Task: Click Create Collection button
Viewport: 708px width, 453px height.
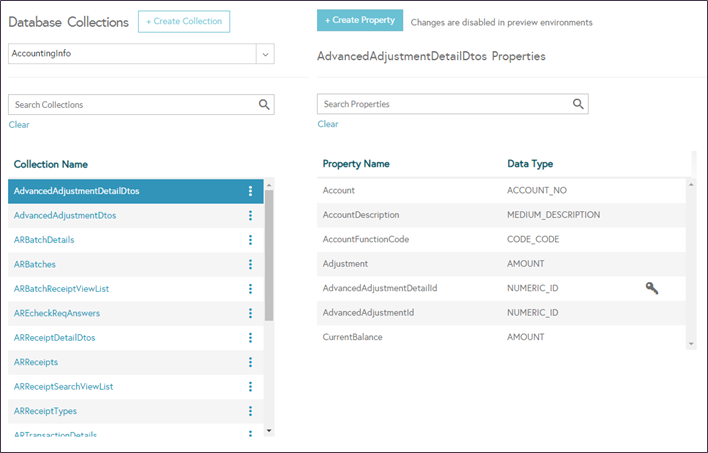Action: click(184, 22)
